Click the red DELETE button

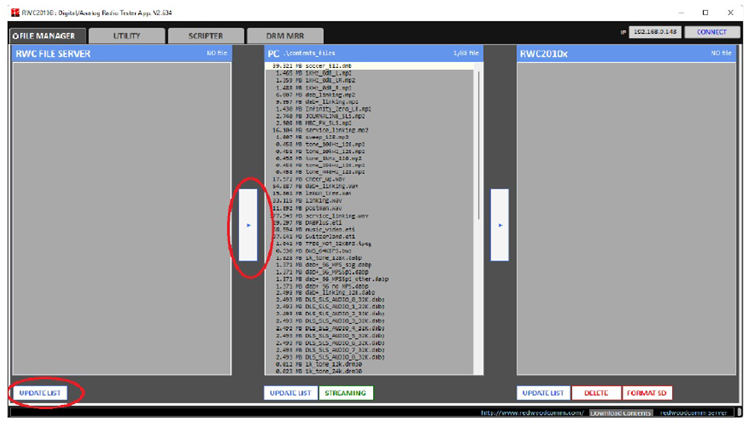tap(596, 393)
